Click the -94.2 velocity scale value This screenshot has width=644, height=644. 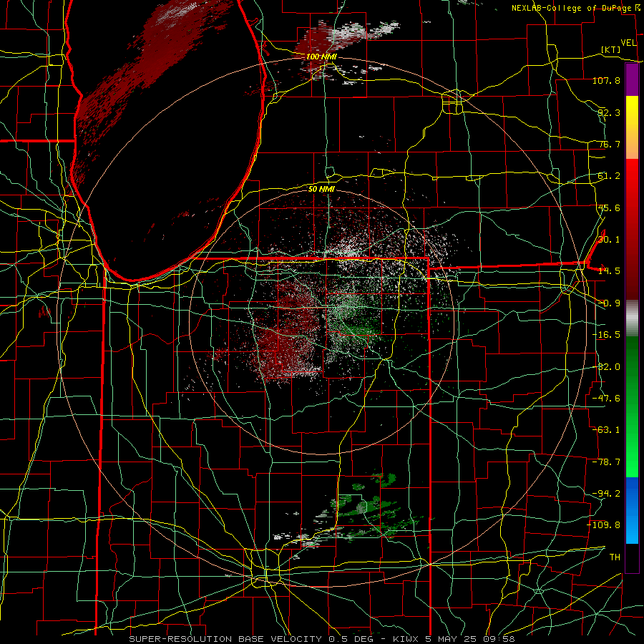click(x=606, y=494)
